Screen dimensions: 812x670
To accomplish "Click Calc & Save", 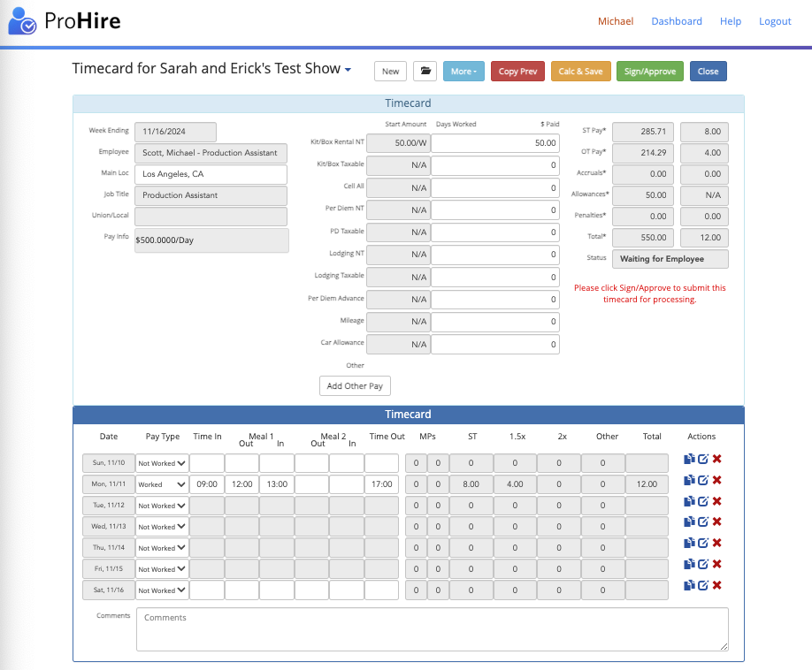I will point(580,72).
